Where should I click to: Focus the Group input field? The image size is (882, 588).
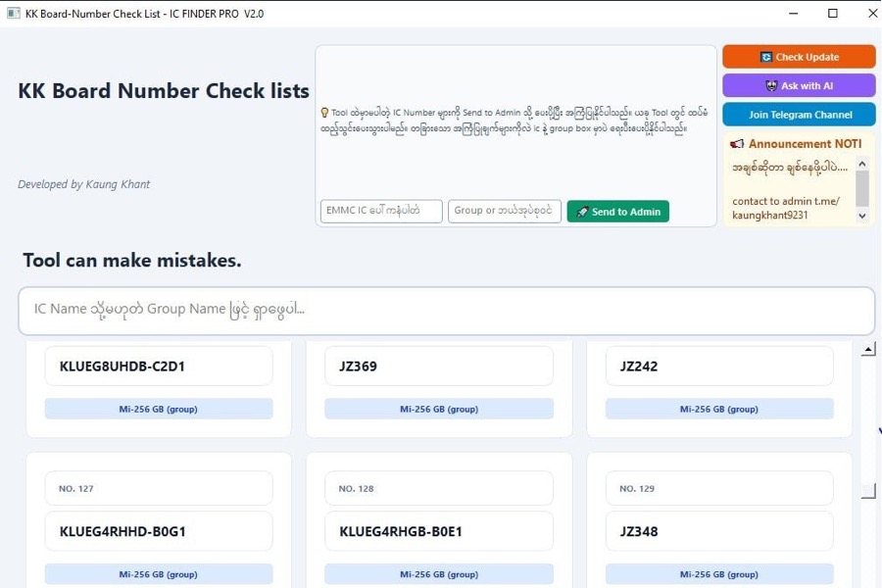tap(505, 211)
